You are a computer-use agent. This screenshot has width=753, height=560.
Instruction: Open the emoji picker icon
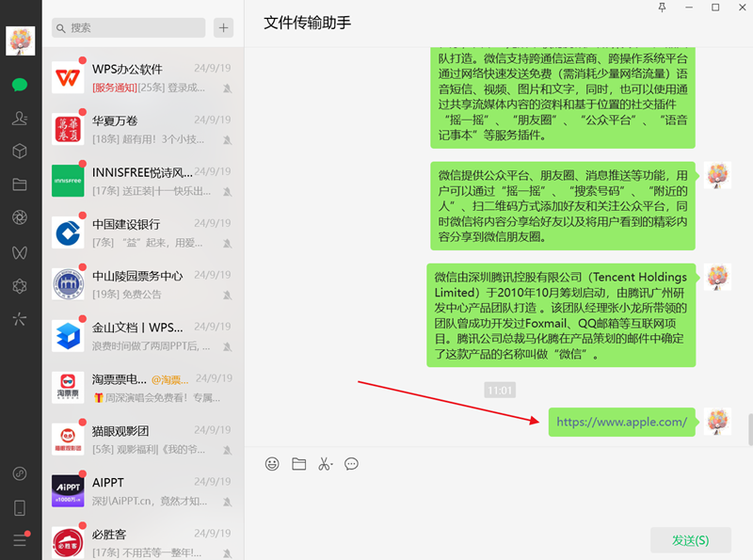(272, 464)
